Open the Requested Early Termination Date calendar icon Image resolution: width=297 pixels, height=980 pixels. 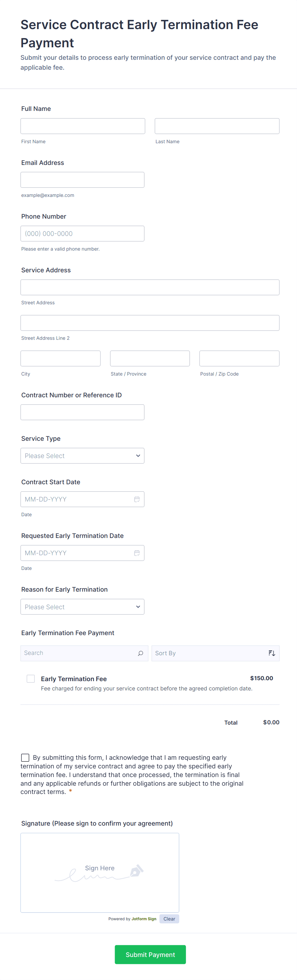coord(137,553)
